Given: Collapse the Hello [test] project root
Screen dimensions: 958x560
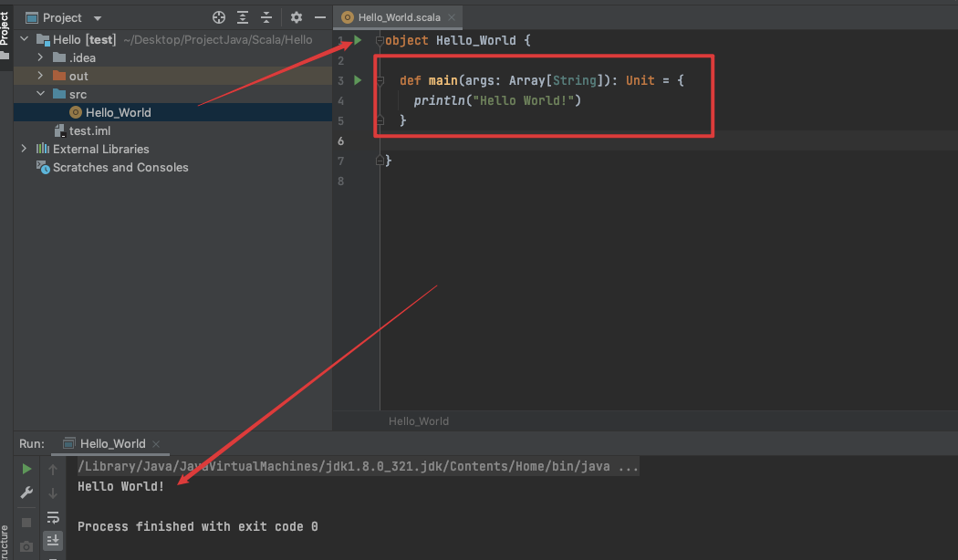Looking at the screenshot, I should coord(24,39).
